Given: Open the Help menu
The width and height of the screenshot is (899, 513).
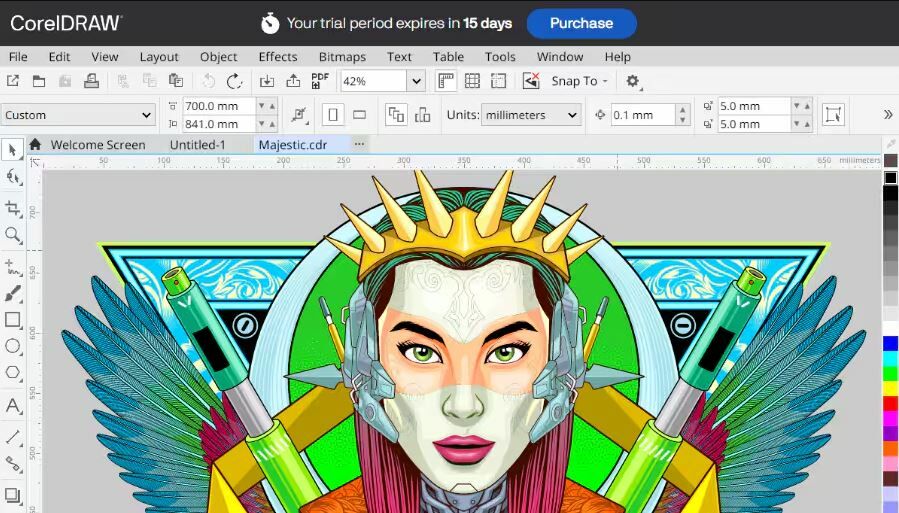Looking at the screenshot, I should 617,57.
